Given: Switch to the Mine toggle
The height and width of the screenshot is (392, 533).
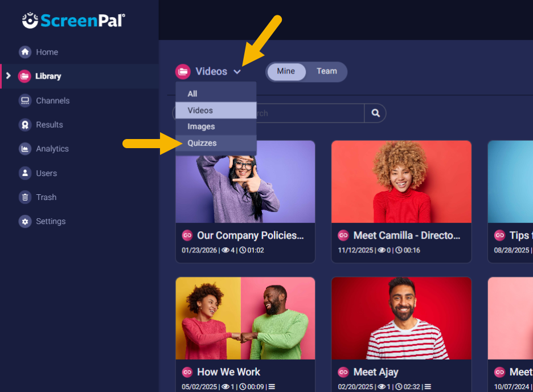Looking at the screenshot, I should (286, 72).
